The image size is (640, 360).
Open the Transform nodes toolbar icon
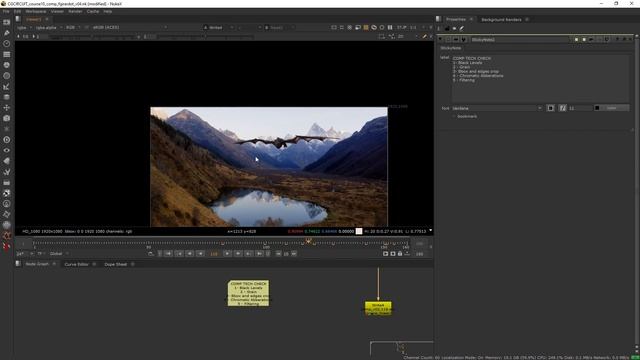(7, 108)
